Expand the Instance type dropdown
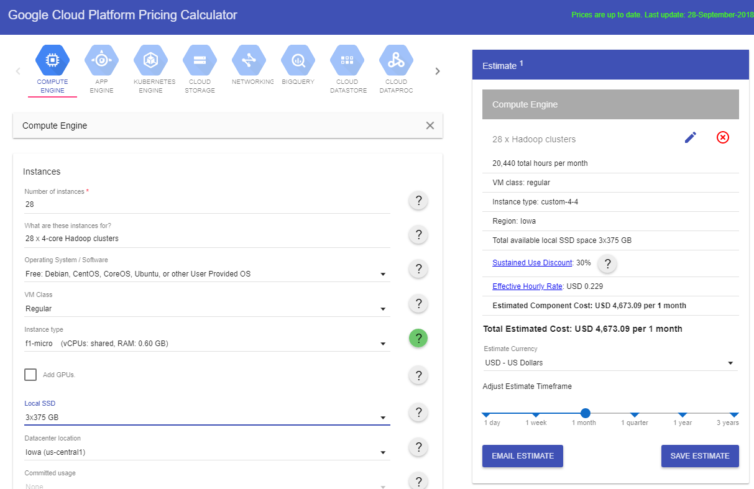 [206, 344]
